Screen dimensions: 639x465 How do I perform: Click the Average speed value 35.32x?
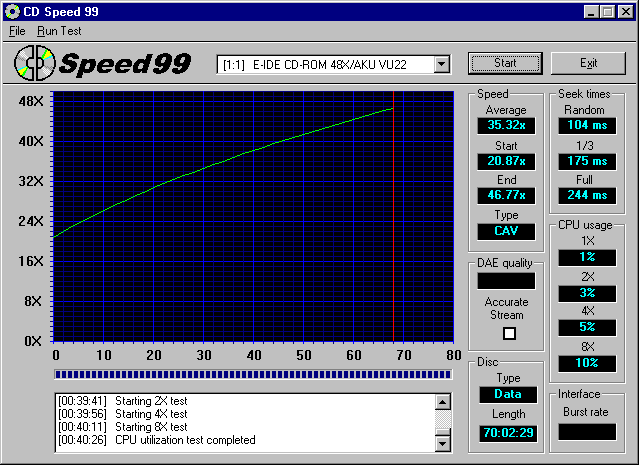(x=506, y=125)
